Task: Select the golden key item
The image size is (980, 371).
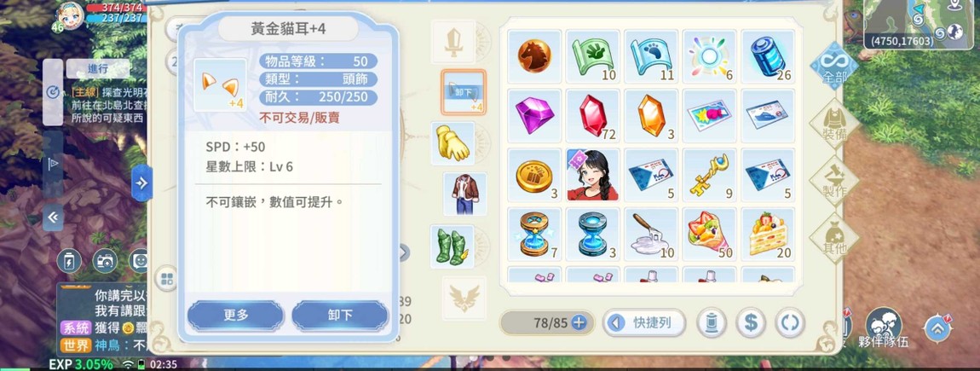Action: [x=709, y=175]
